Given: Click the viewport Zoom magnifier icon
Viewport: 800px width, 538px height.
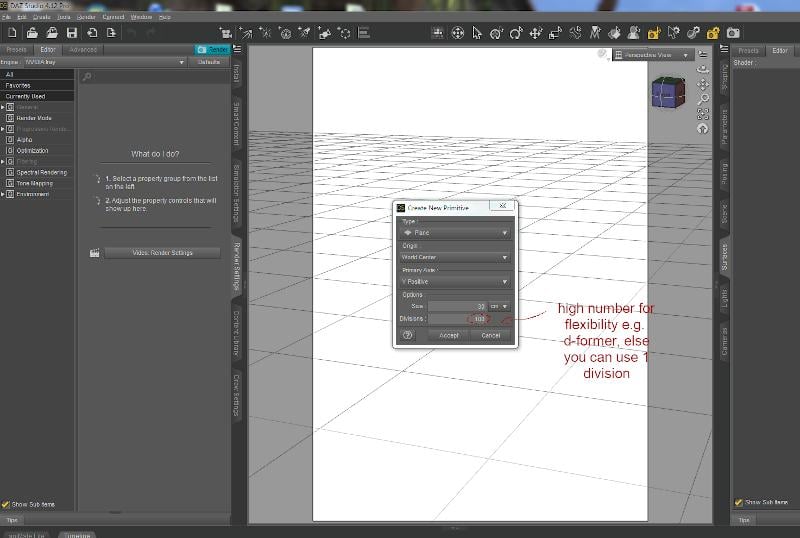Looking at the screenshot, I should pos(703,99).
